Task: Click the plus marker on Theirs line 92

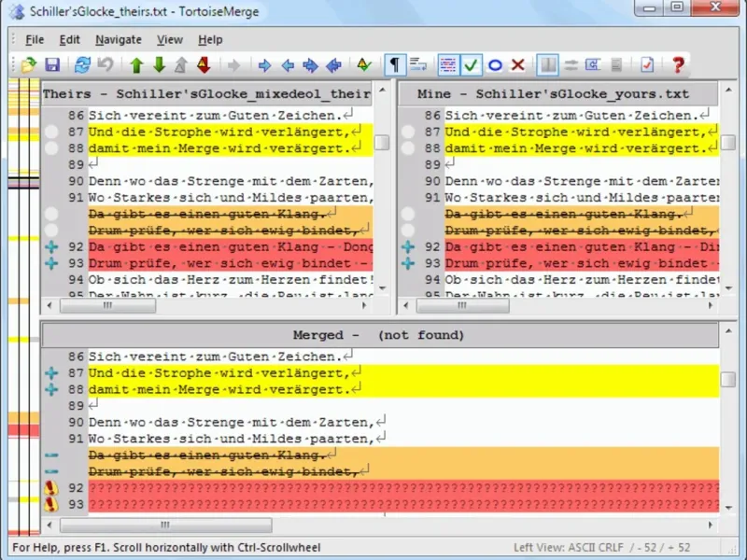Action: coord(51,246)
